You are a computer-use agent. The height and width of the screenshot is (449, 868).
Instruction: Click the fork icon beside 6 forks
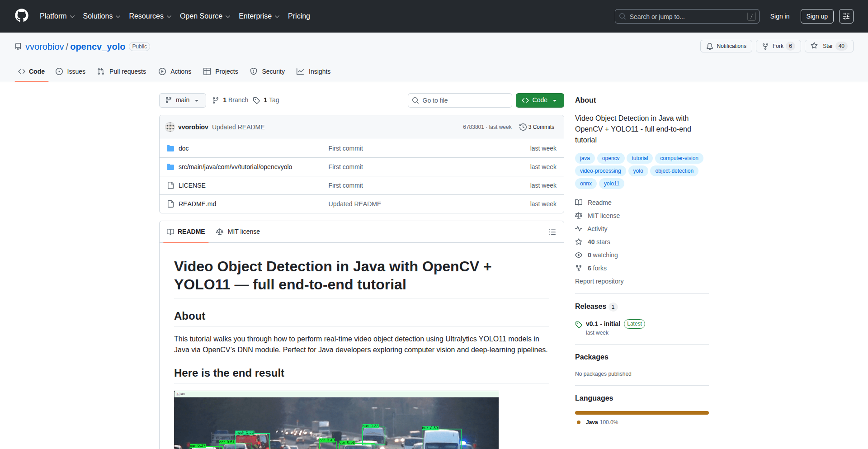coord(579,268)
